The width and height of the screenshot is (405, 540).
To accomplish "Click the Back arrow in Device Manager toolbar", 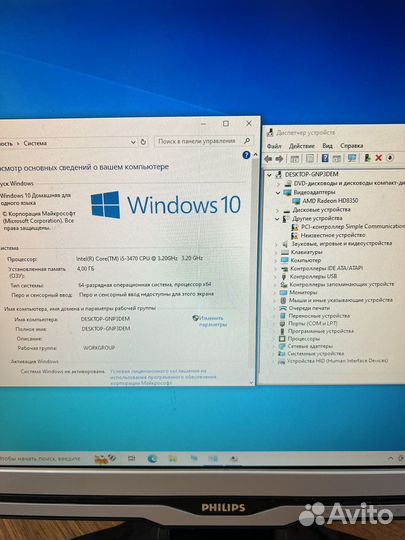I will 268,158.
